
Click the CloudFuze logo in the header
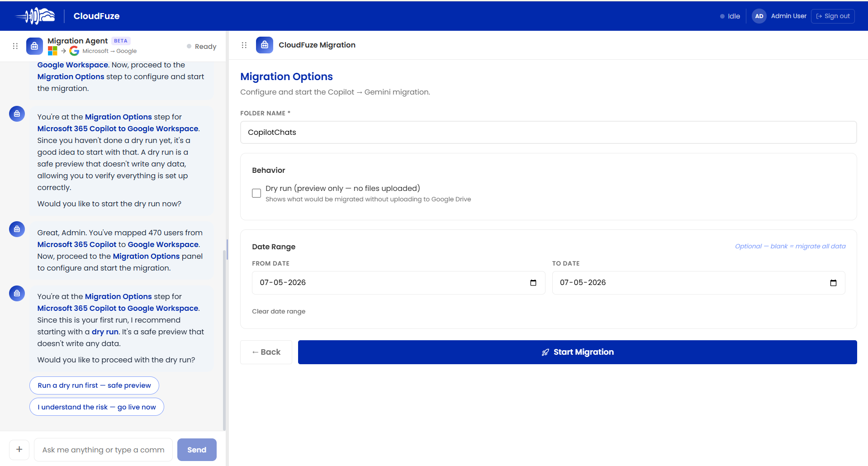pyautogui.click(x=35, y=16)
